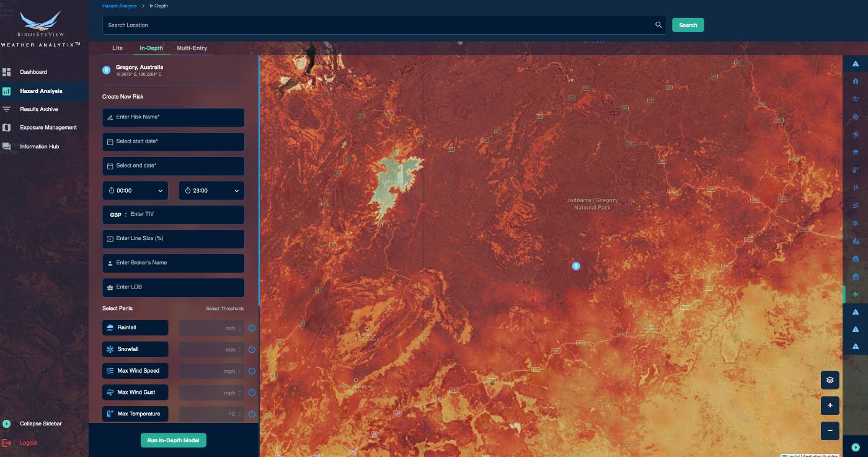Open the map layers stack button
The height and width of the screenshot is (457, 868).
point(830,380)
